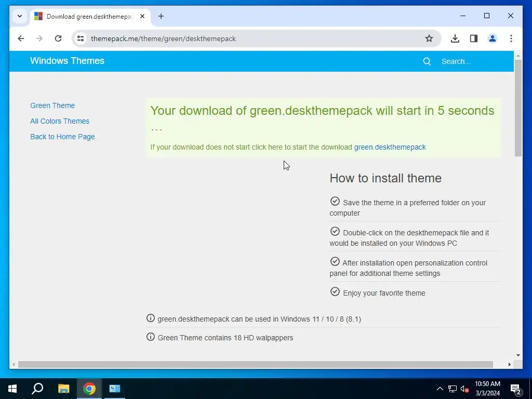This screenshot has width=532, height=399.
Task: Go Back to Home Page link
Action: tap(62, 137)
